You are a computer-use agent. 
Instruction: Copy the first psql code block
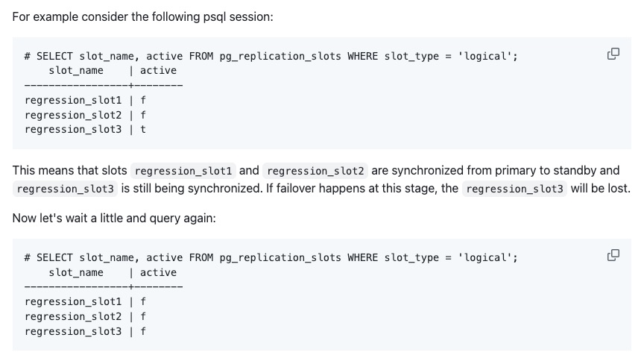click(613, 54)
